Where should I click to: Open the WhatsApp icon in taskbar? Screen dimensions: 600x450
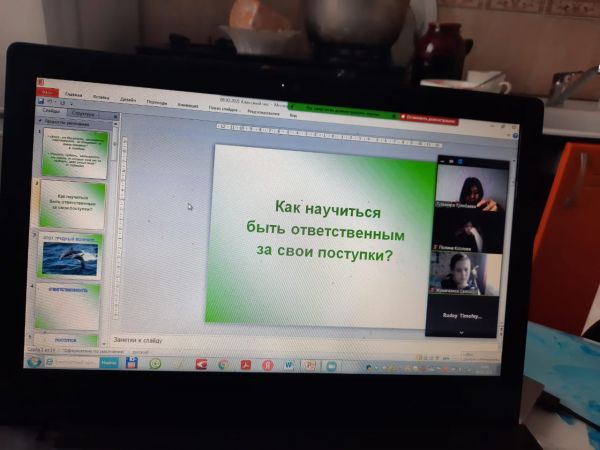(x=156, y=364)
